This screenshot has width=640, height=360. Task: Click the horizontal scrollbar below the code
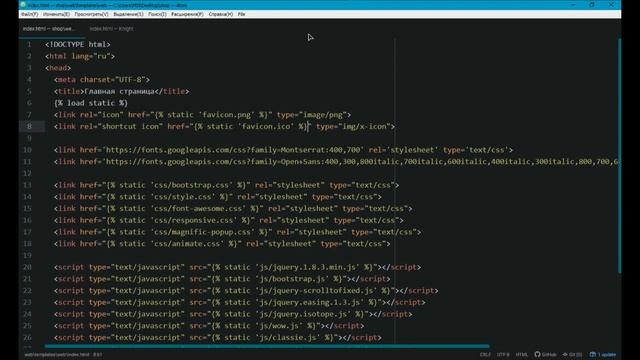click(x=267, y=346)
